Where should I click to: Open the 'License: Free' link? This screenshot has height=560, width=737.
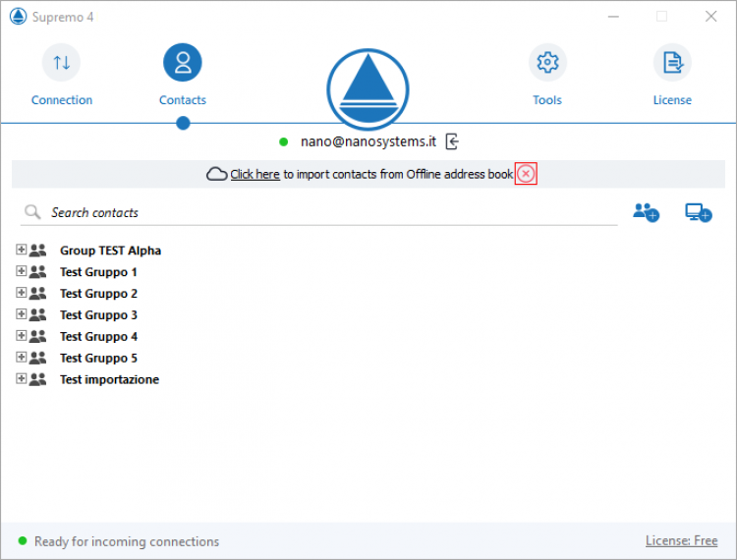[x=682, y=540]
